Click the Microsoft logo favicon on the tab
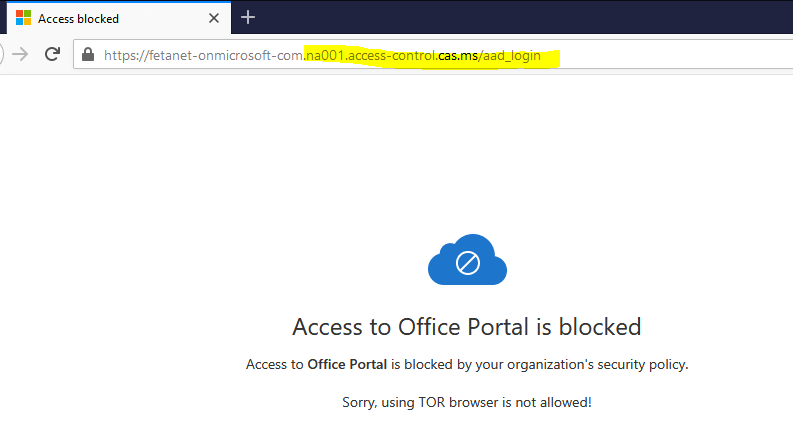The height and width of the screenshot is (428, 793). click(x=23, y=17)
